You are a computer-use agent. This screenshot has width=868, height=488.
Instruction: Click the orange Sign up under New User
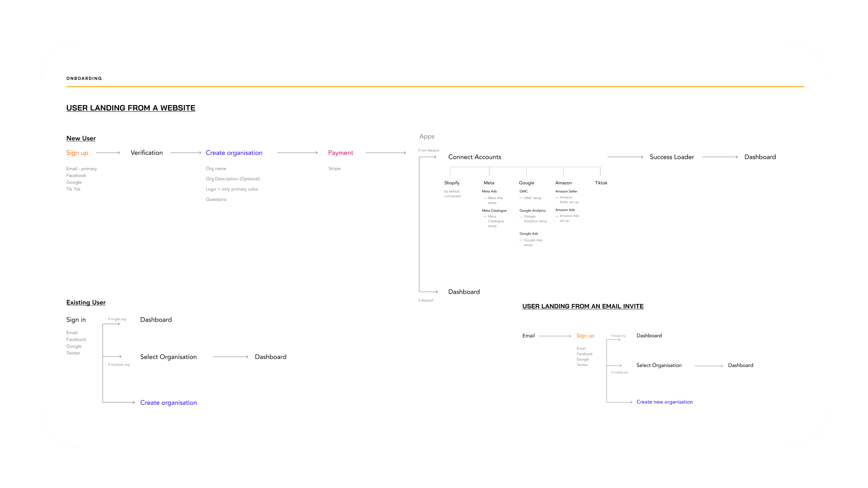click(77, 153)
